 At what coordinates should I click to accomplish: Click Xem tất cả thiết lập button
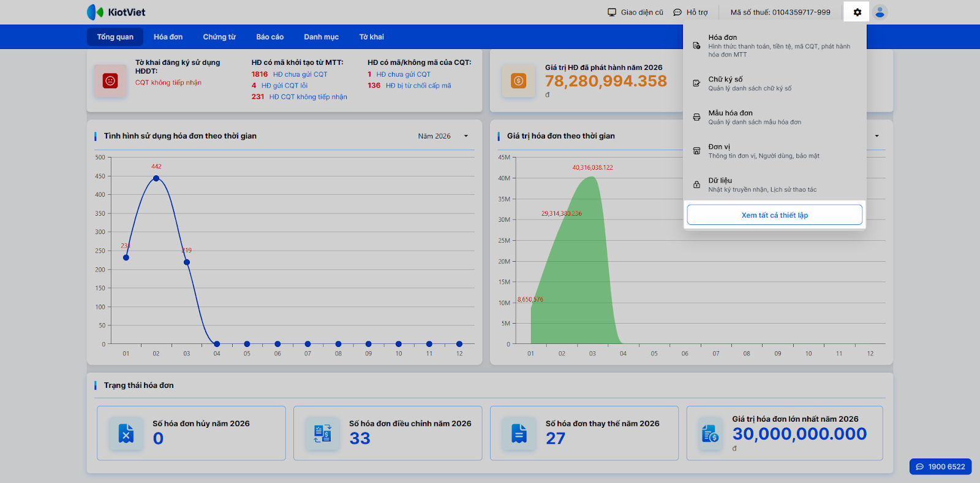coord(774,215)
